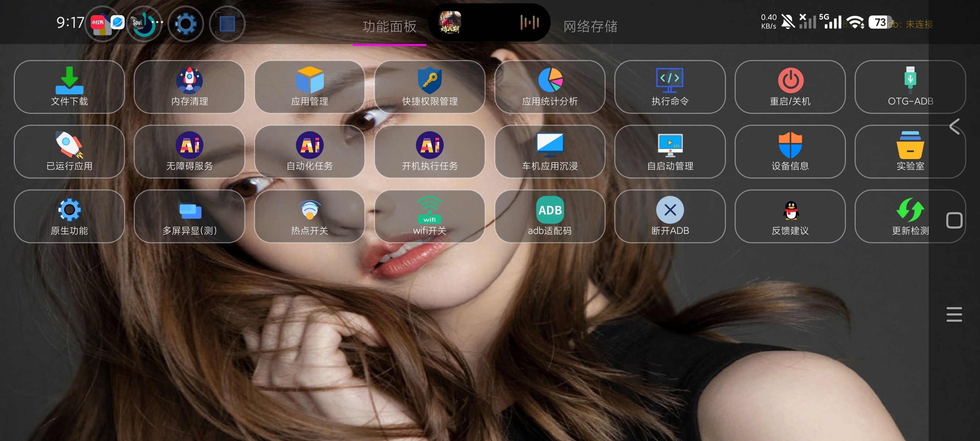Toggle the wifi开关 Wi-Fi switch
Viewport: 980px width, 441px height.
coord(430,216)
